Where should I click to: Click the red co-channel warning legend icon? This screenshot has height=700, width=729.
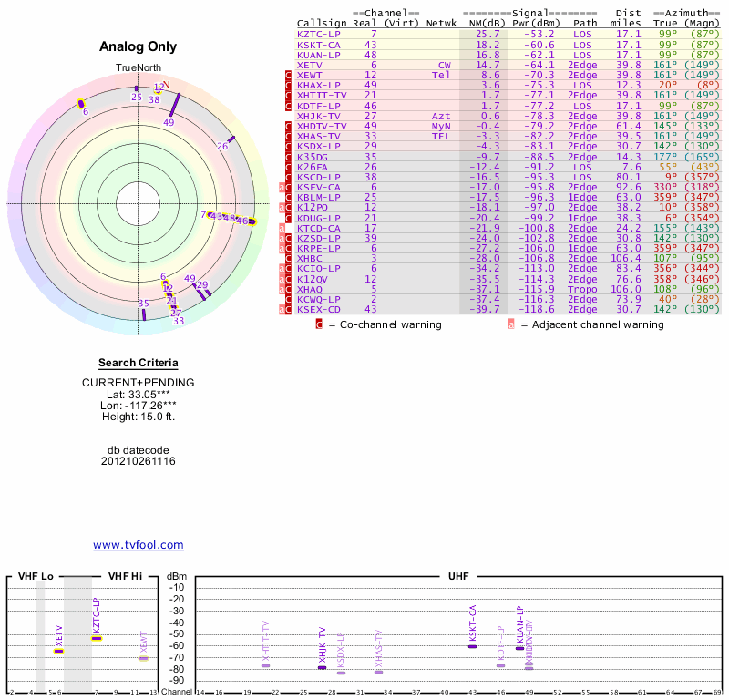click(319, 324)
